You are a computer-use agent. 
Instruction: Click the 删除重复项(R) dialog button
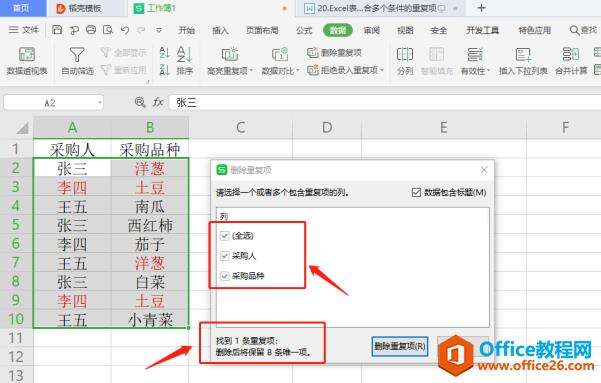click(x=400, y=346)
